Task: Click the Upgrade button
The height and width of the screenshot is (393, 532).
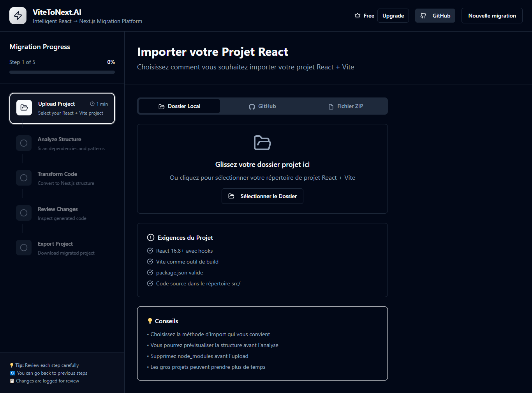Action: coord(393,16)
